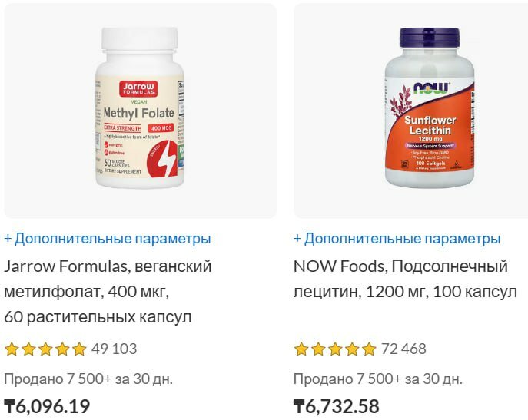The image size is (528, 420).
Task: Click the plus sign before Jarrow's Дополнительные параметры
Action: pos(8,239)
